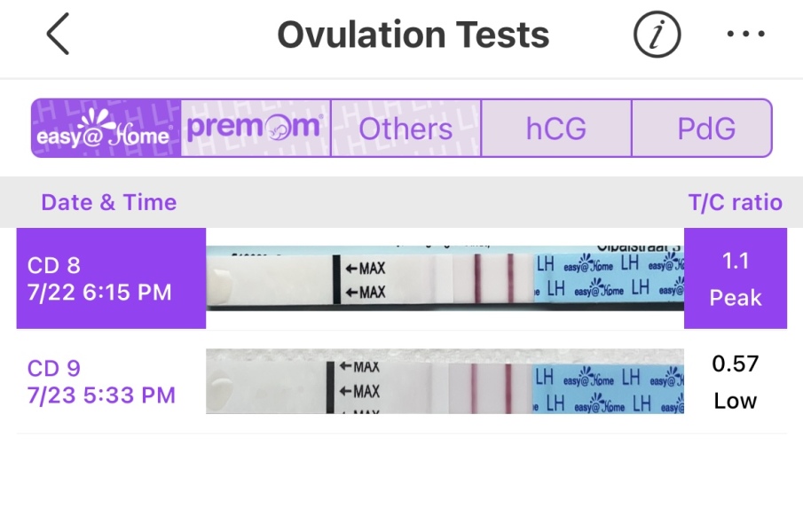Open the CD 9 test strip photo
Viewport: 803px width, 532px height.
tap(445, 381)
